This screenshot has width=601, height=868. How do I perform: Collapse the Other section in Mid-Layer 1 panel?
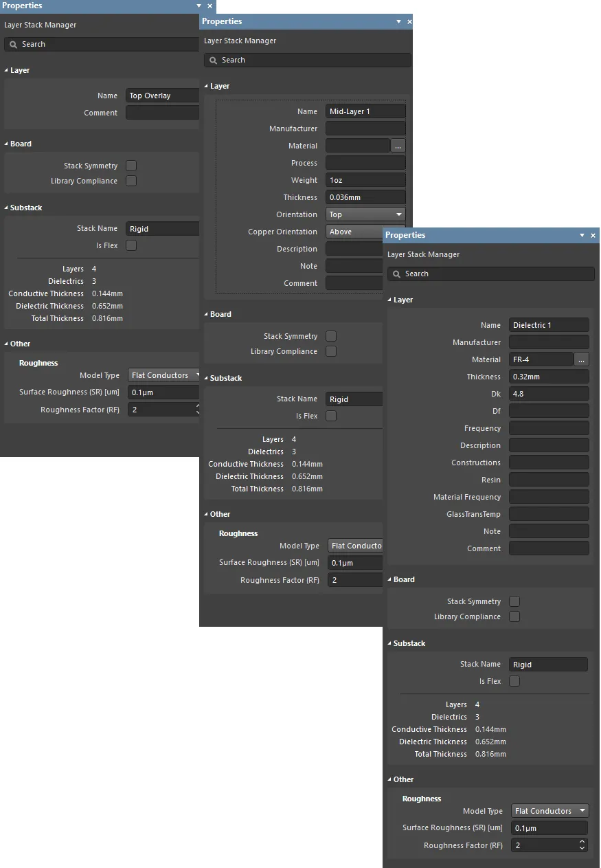point(207,515)
